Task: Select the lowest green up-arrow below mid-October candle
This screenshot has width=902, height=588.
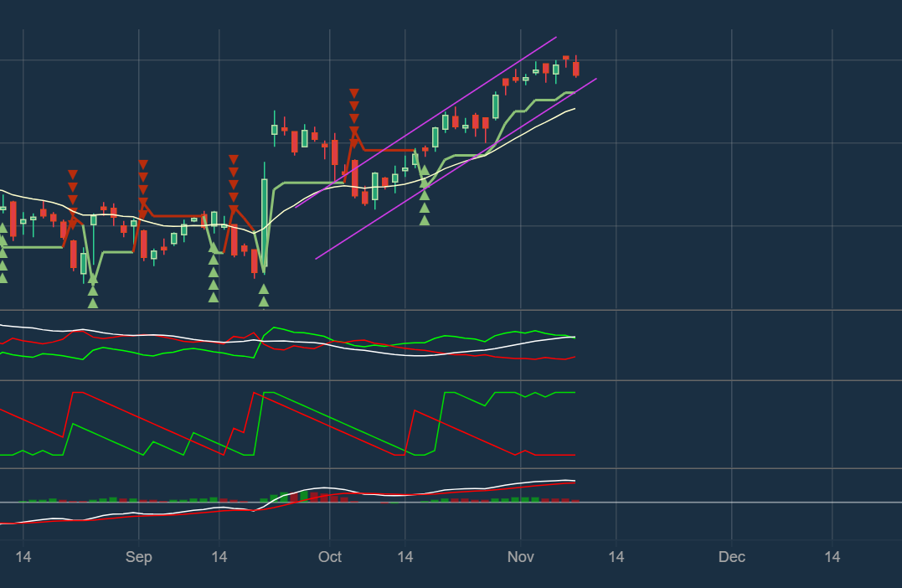Action: tap(425, 220)
